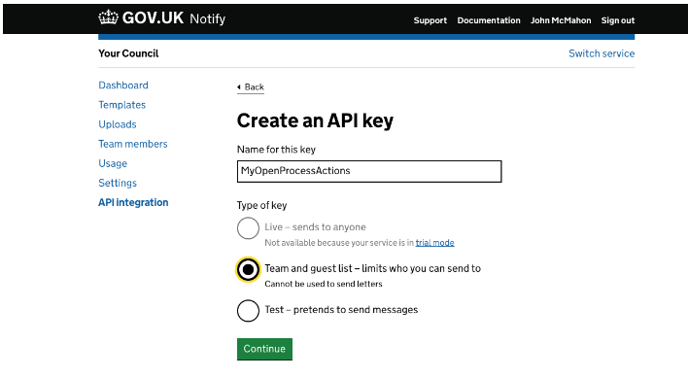The width and height of the screenshot is (688, 378).
Task: Click Sign out in the header
Action: (618, 20)
